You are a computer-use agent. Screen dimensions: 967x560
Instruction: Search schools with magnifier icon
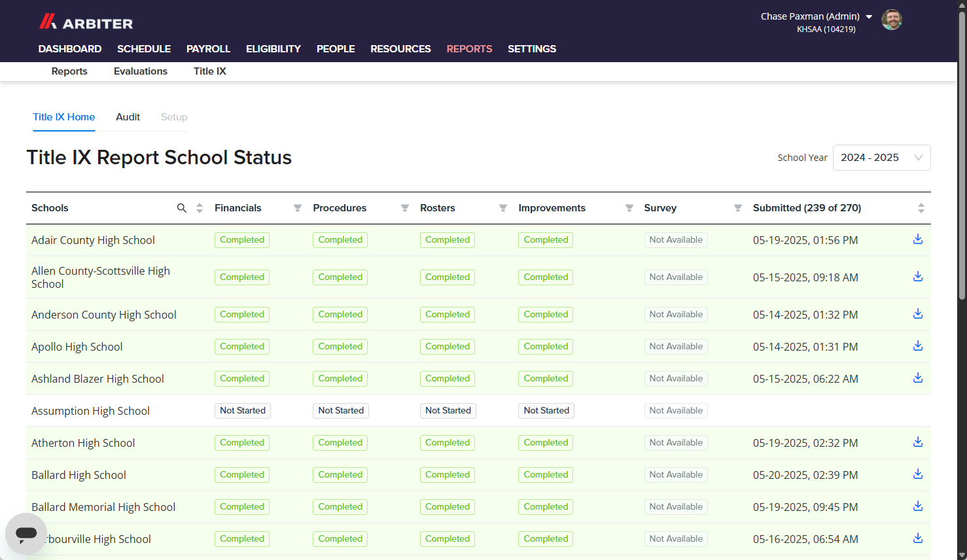[x=182, y=208]
